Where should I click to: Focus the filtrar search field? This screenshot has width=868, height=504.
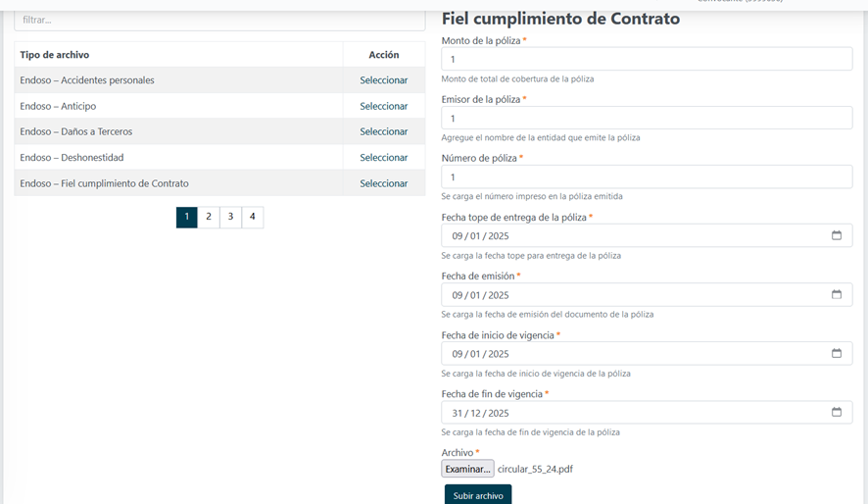click(x=219, y=20)
